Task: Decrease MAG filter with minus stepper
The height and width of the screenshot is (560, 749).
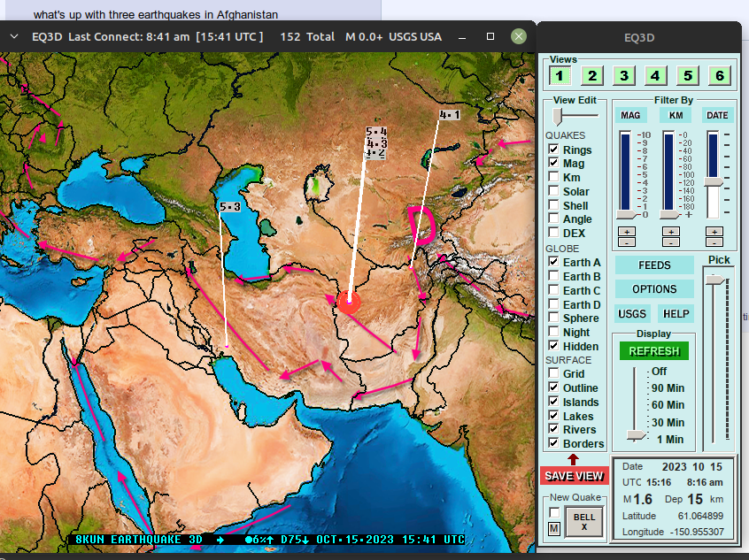Action: point(627,242)
